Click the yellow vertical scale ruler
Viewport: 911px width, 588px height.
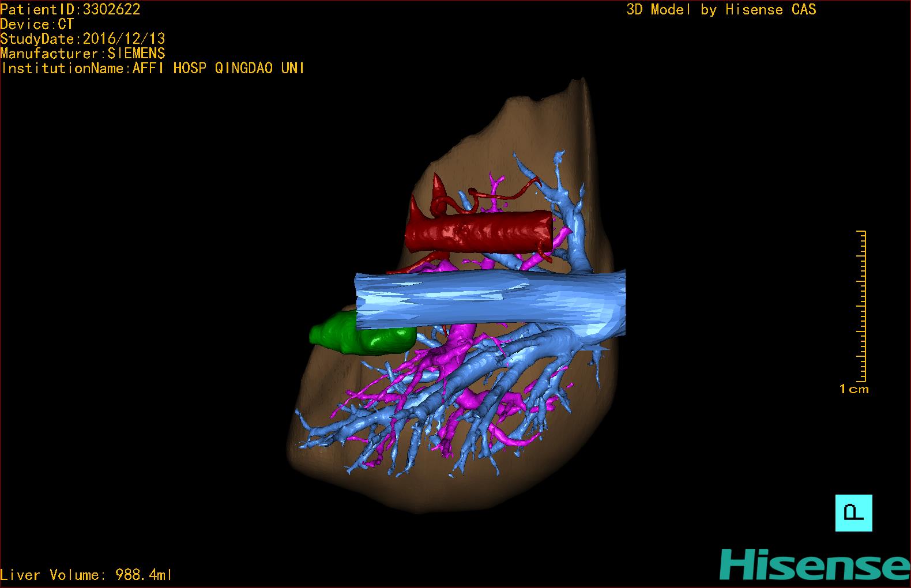pos(861,306)
